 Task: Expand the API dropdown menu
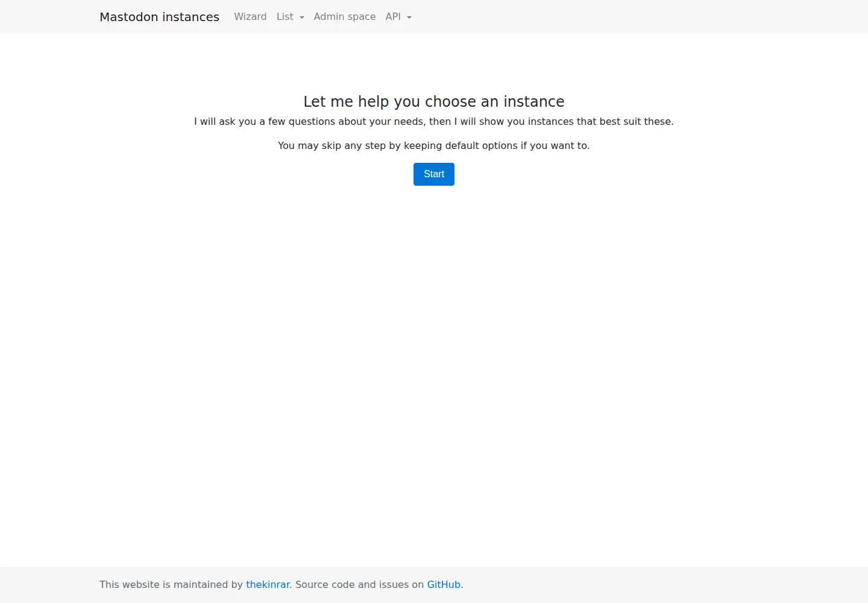[x=398, y=17]
